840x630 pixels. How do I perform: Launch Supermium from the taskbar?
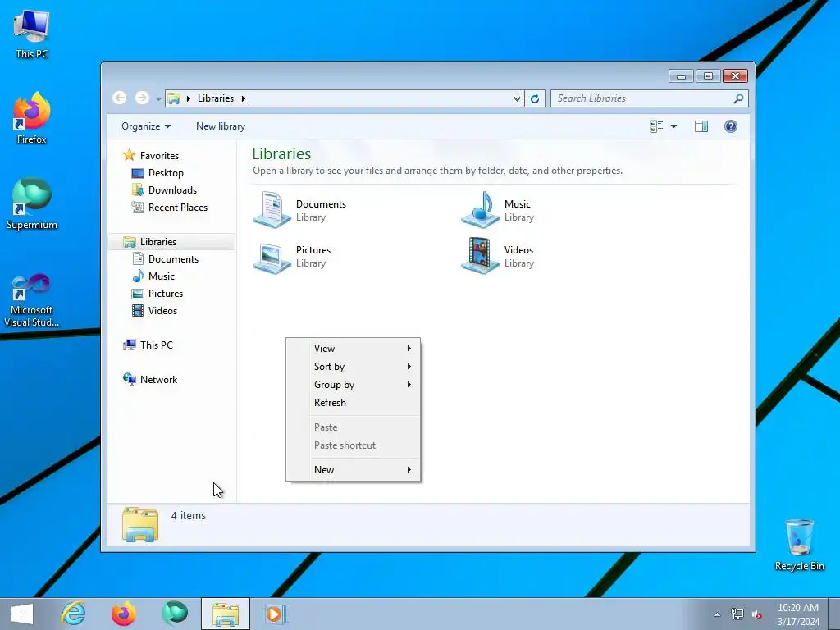click(x=175, y=614)
